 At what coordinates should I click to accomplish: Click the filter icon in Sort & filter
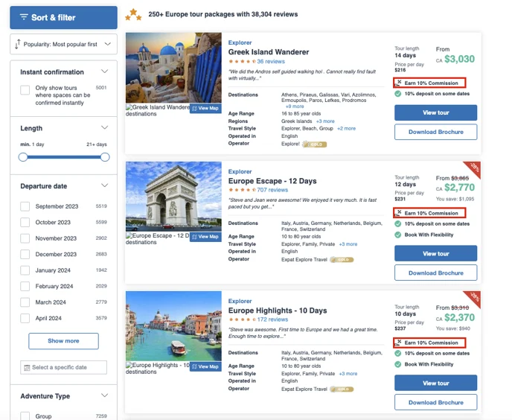point(24,17)
